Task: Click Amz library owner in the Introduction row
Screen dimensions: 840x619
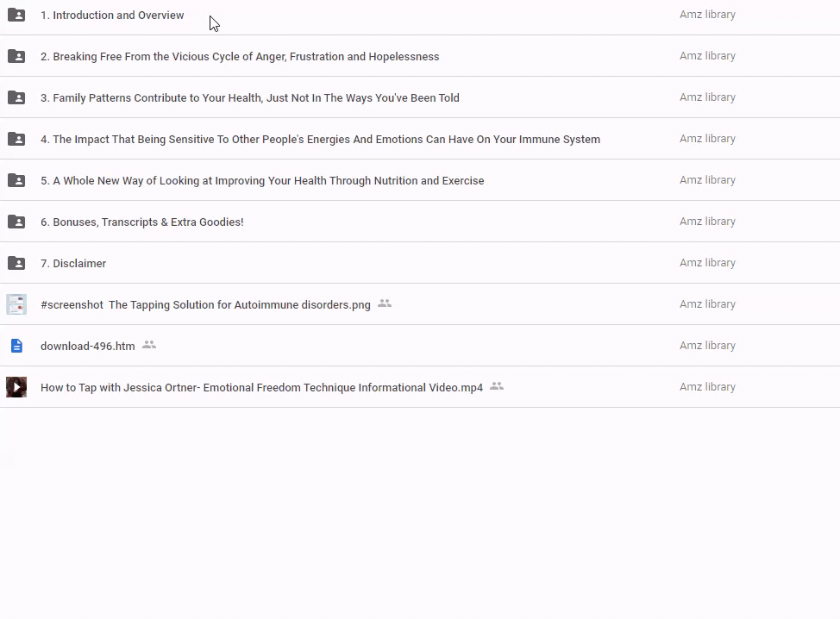Action: pyautogui.click(x=707, y=15)
